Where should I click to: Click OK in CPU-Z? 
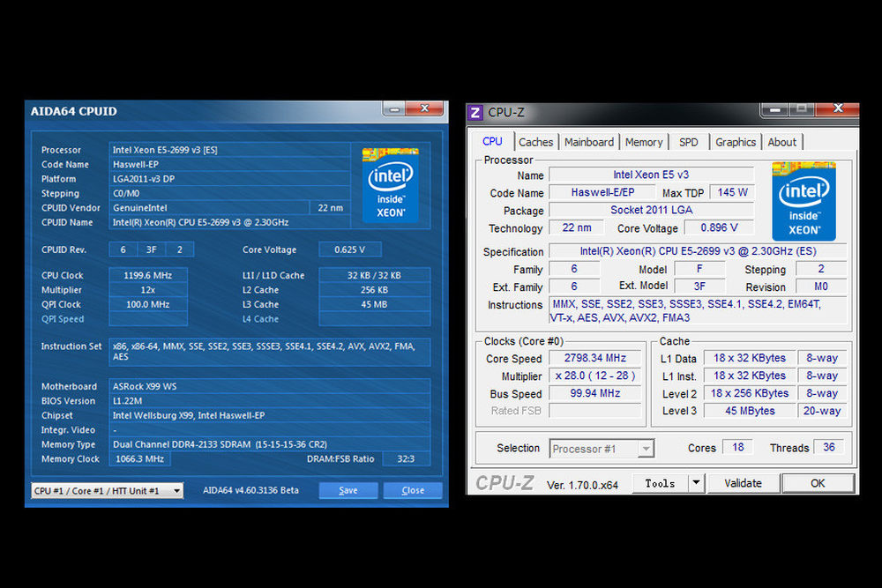(818, 483)
